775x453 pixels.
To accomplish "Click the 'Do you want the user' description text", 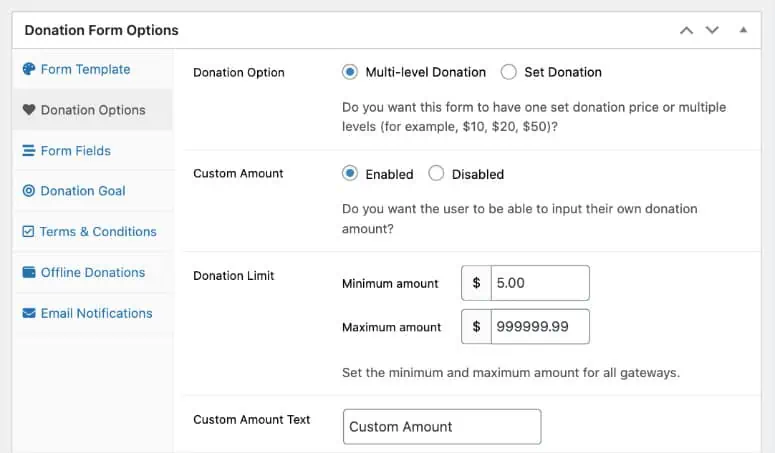I will coord(519,218).
